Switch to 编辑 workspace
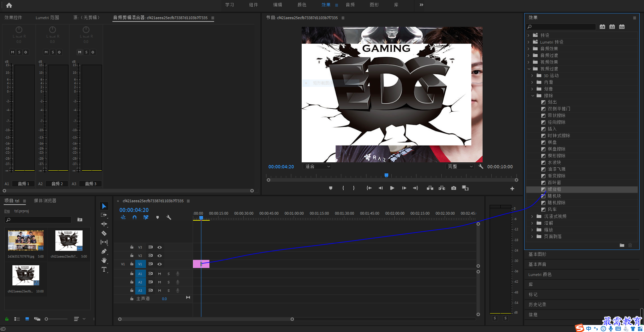The width and height of the screenshot is (644, 332). 278,5
